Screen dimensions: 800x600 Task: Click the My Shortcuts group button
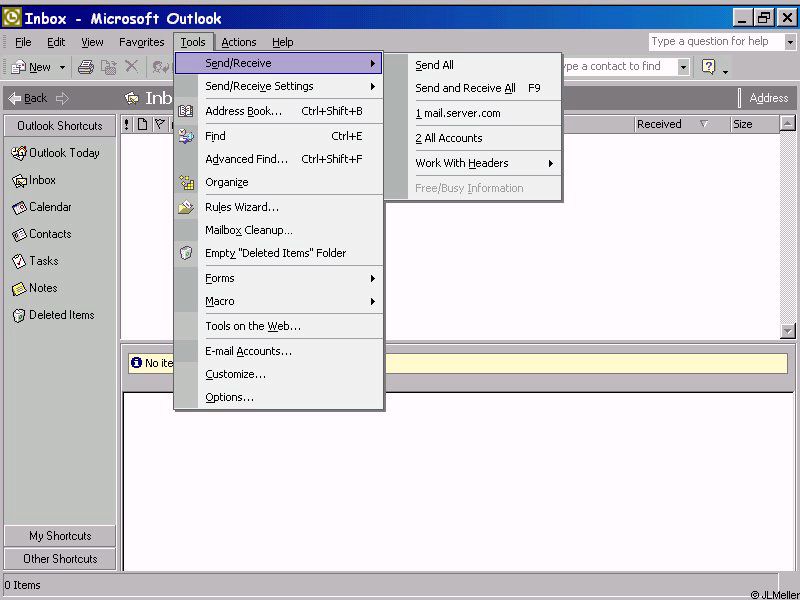(x=60, y=536)
